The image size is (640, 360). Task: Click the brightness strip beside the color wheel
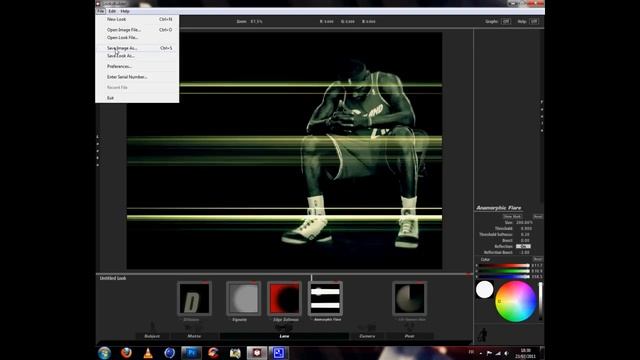(x=540, y=301)
